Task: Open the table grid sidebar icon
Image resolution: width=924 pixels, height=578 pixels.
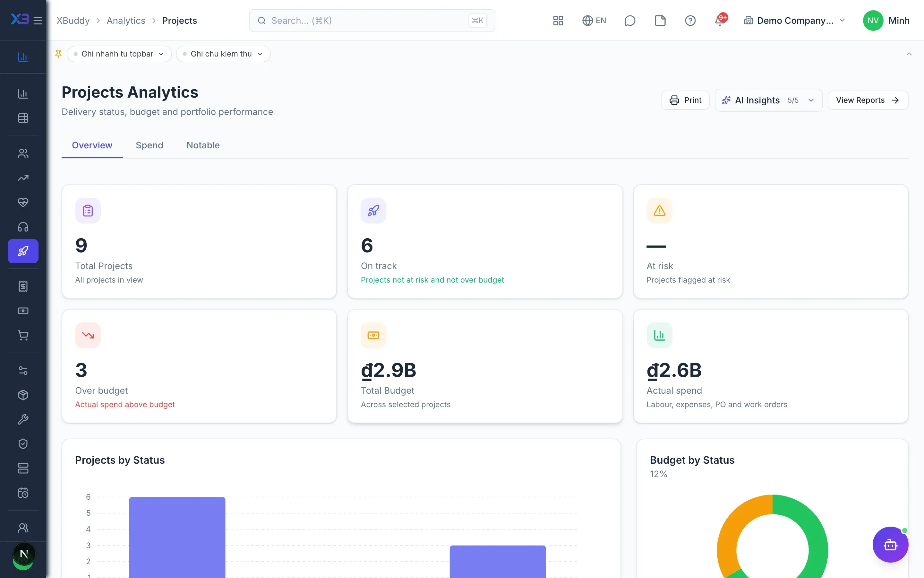Action: [23, 118]
